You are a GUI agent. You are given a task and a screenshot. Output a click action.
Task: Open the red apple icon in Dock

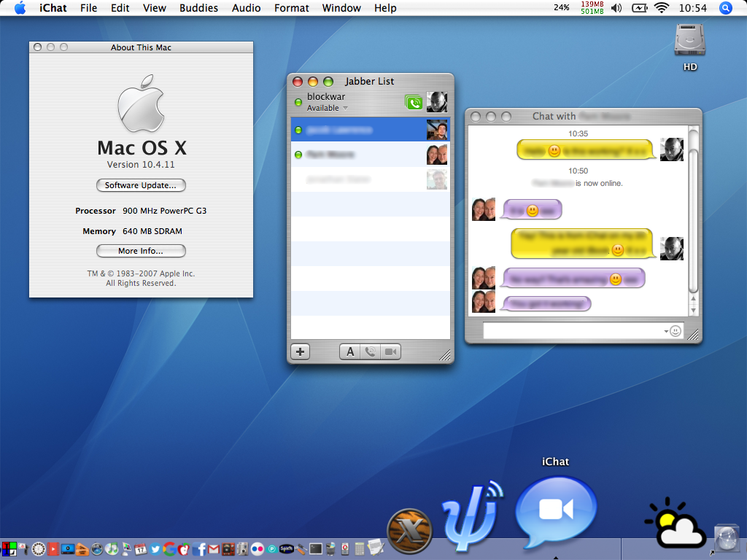(x=184, y=549)
